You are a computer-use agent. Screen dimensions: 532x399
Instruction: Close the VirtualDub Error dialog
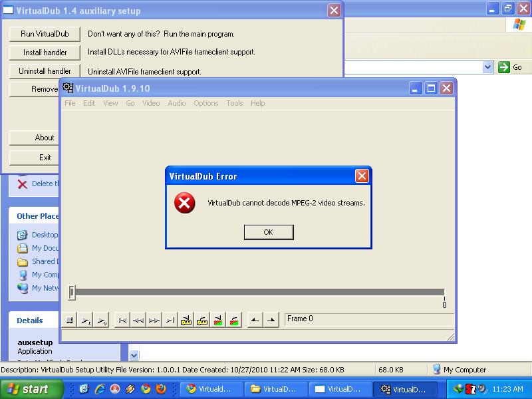(x=362, y=176)
